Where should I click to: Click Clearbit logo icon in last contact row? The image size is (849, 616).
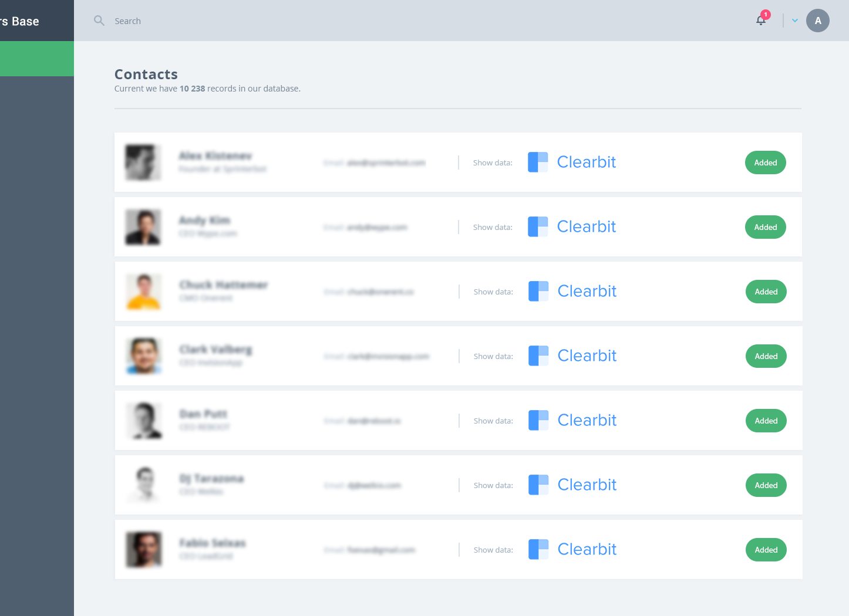(x=538, y=549)
